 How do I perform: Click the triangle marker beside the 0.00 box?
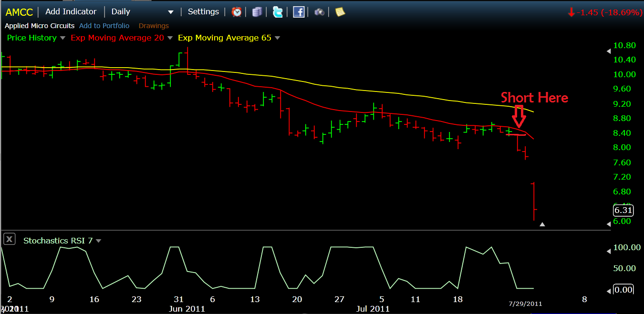608,290
